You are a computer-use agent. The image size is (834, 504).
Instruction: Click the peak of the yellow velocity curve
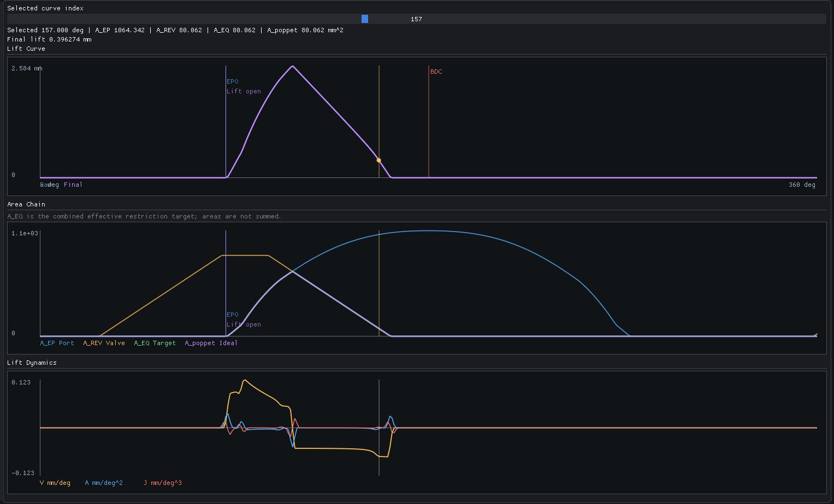(245, 380)
